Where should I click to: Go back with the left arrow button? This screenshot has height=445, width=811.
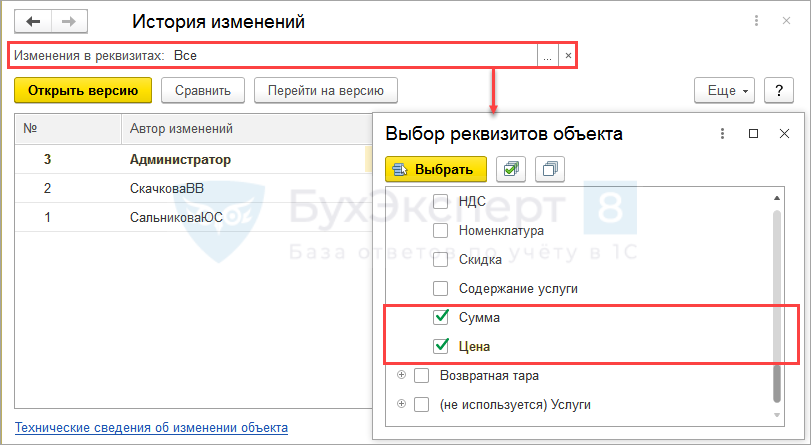[x=33, y=22]
